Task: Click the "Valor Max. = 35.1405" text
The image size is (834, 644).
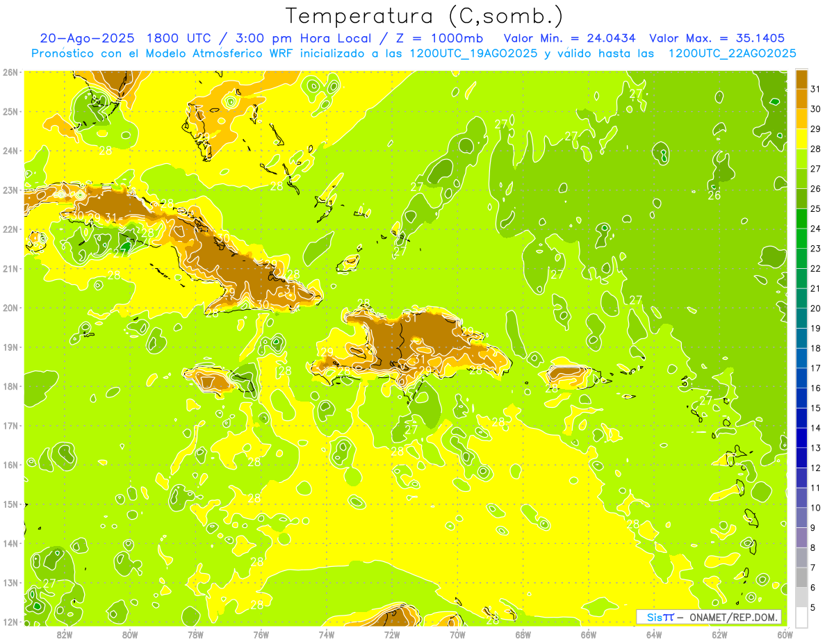Action: [717, 38]
